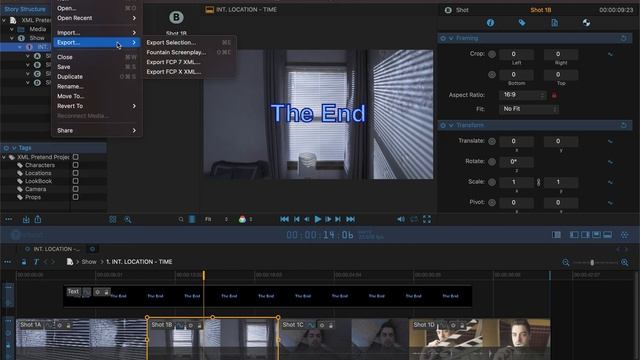This screenshot has height=360, width=640.
Task: Click Duplicate in the File menu
Action: pyautogui.click(x=97, y=77)
